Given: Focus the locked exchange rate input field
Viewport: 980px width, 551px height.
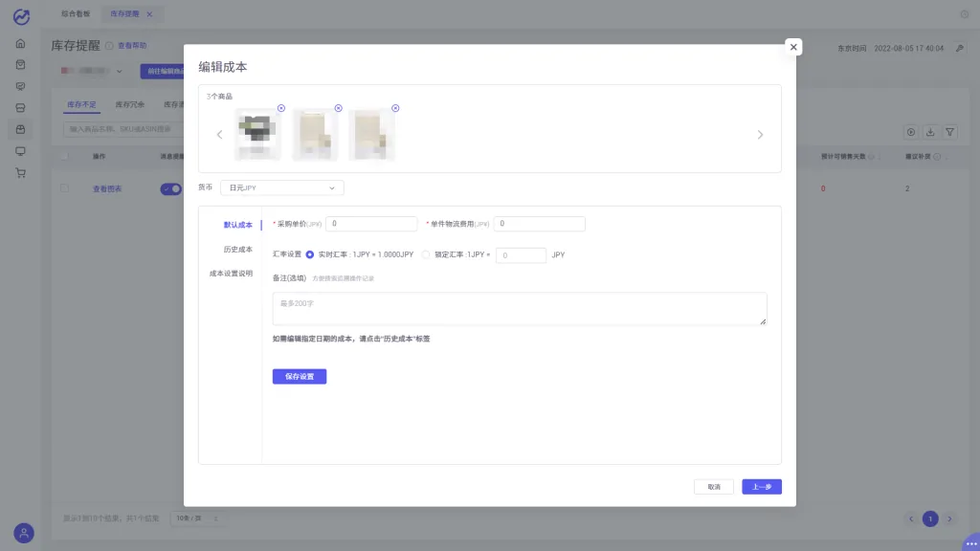Looking at the screenshot, I should click(x=521, y=254).
